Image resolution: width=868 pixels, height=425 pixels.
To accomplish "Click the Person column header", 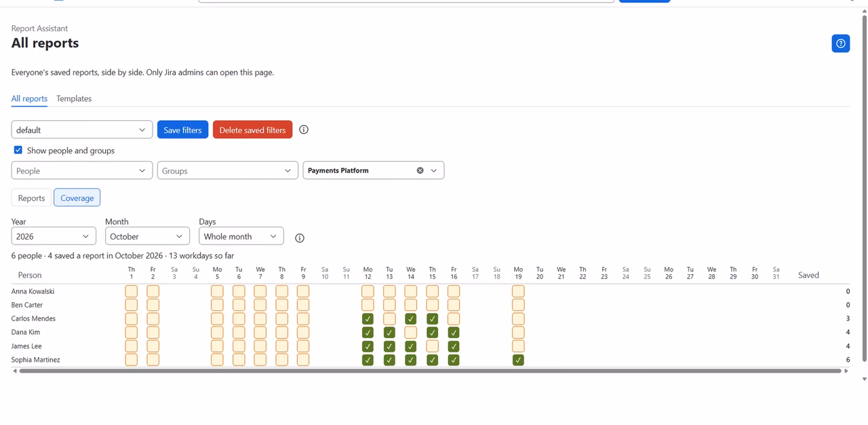I will pos(30,275).
